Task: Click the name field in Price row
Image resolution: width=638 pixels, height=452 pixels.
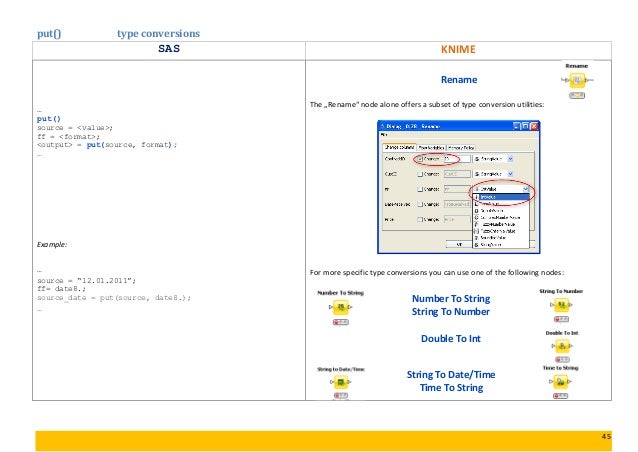Action: point(457,219)
